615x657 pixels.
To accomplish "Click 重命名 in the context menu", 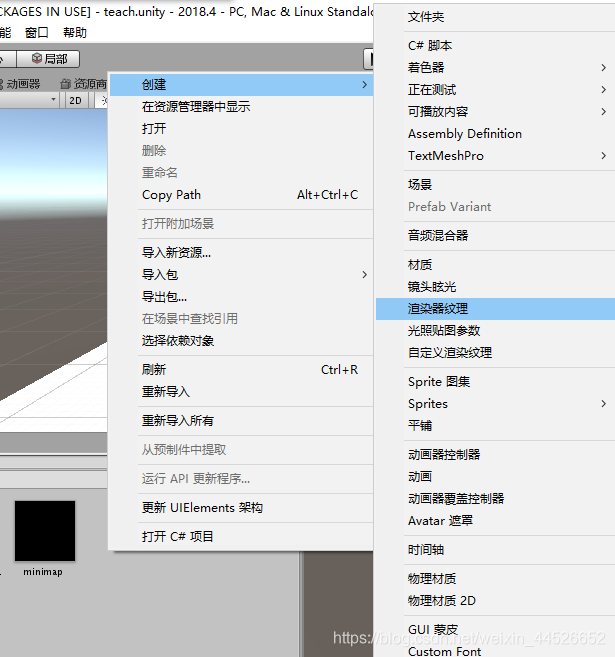I will (x=241, y=173).
